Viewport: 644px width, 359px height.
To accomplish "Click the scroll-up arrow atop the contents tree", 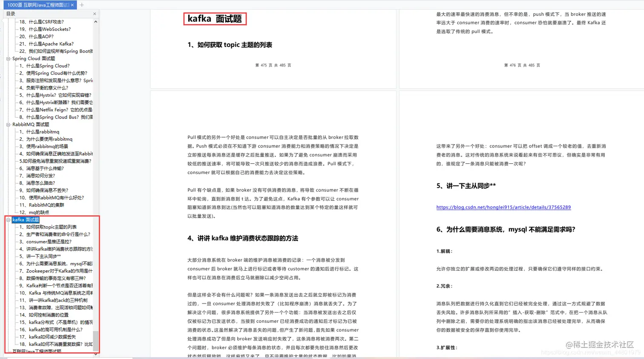I will pyautogui.click(x=96, y=21).
